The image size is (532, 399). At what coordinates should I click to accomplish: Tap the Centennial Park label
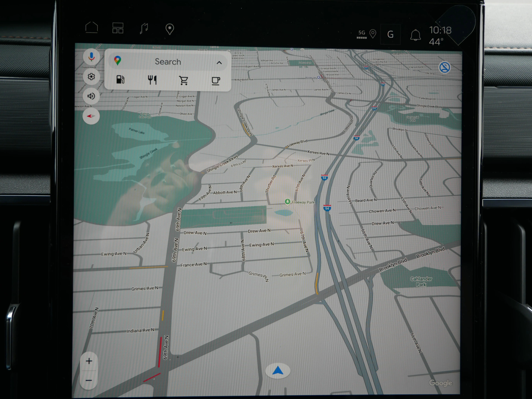coord(413,119)
